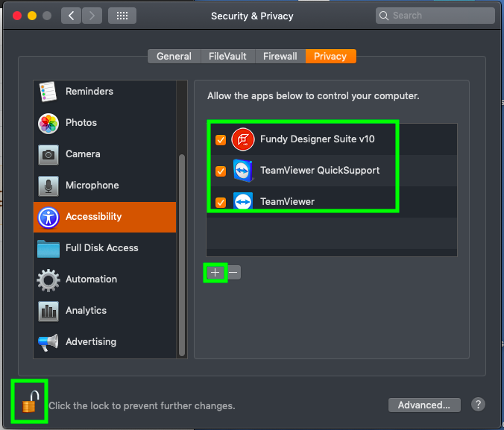Select the Photos label in list
Image resolution: width=504 pixels, height=430 pixels.
click(81, 122)
